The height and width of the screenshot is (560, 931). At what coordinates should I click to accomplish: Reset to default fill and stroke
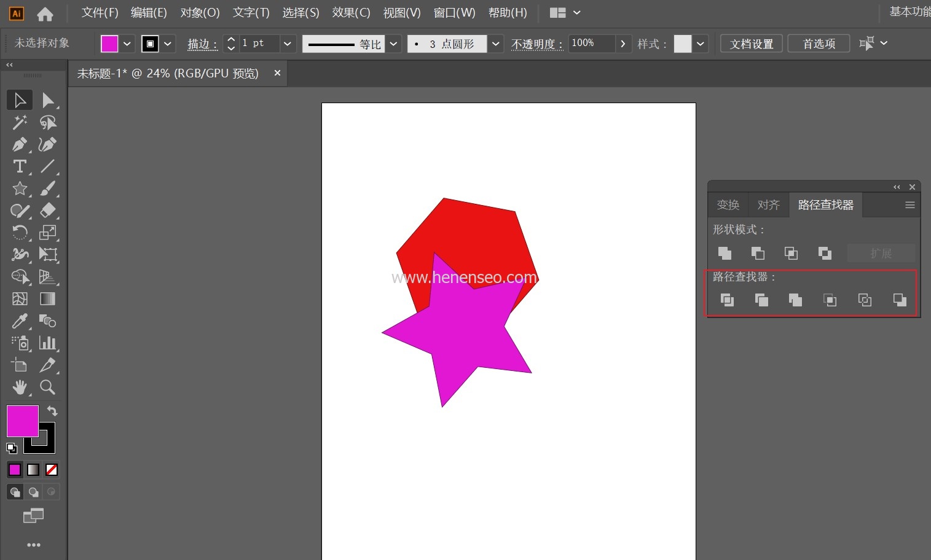pos(12,448)
